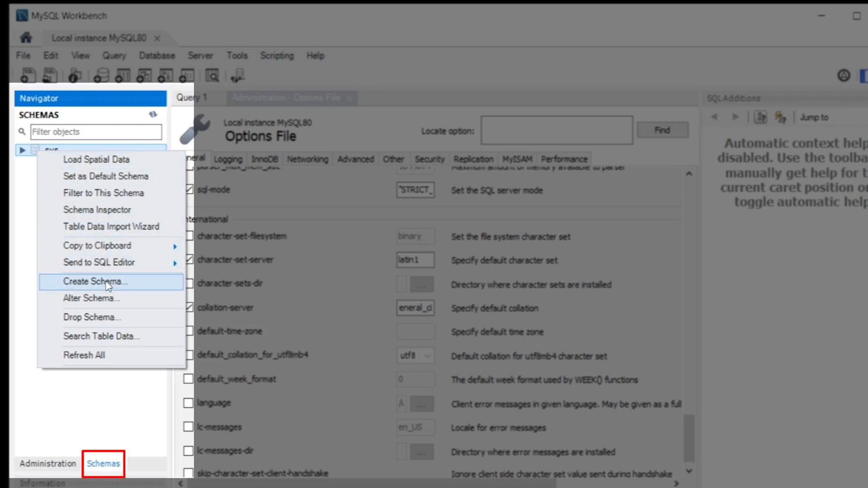868x488 pixels.
Task: Click the Filter objects search field
Action: [x=96, y=132]
